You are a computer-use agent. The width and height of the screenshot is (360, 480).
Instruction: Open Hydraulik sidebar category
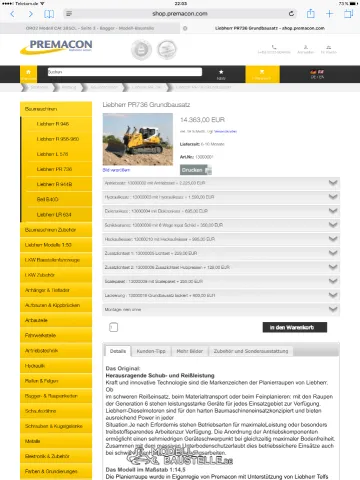(x=56, y=366)
